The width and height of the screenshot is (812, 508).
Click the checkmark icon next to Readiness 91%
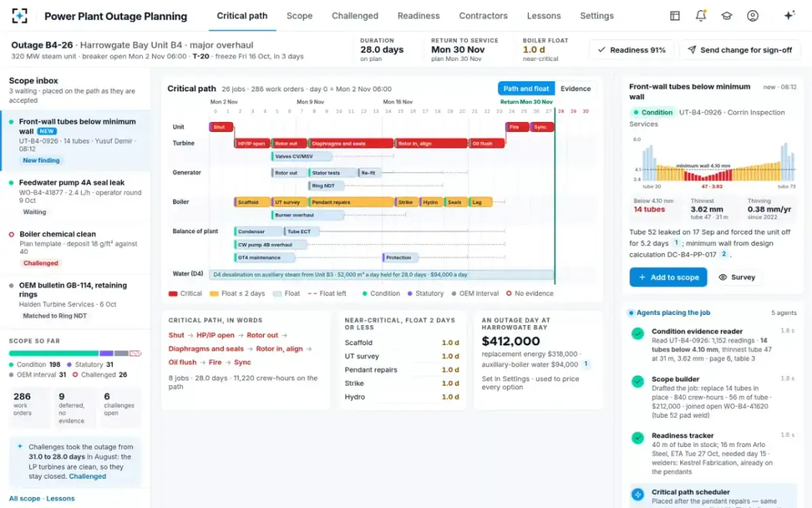(602, 49)
